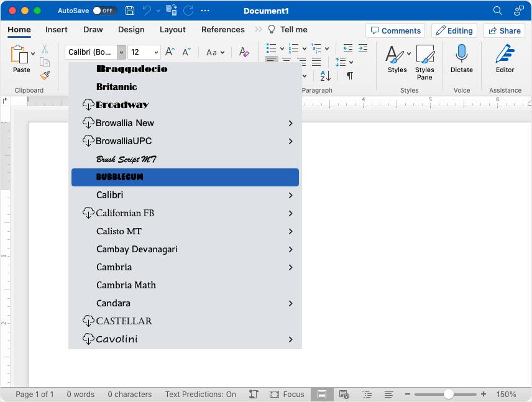532x402 pixels.
Task: Justify text alignment icon
Action: [316, 62]
